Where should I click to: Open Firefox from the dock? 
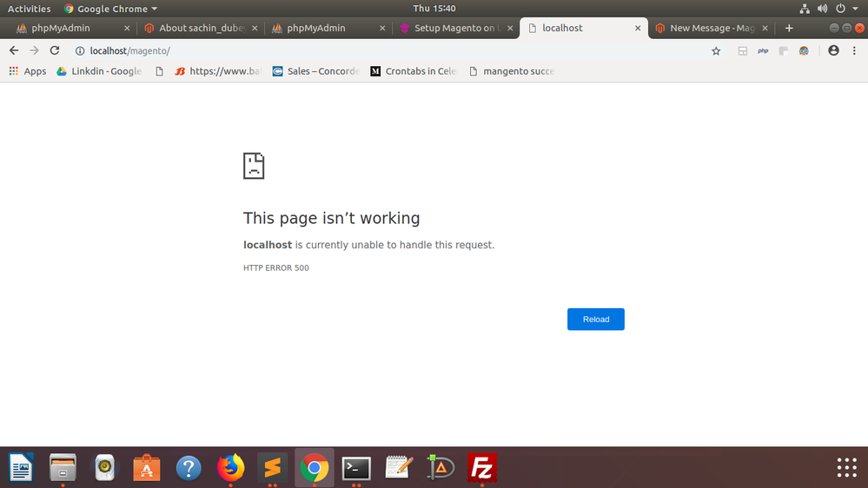230,468
